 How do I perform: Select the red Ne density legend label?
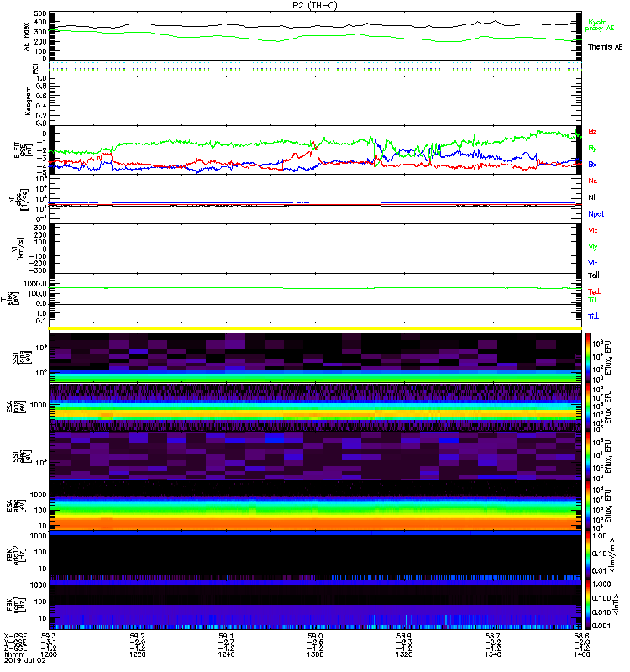tap(593, 181)
